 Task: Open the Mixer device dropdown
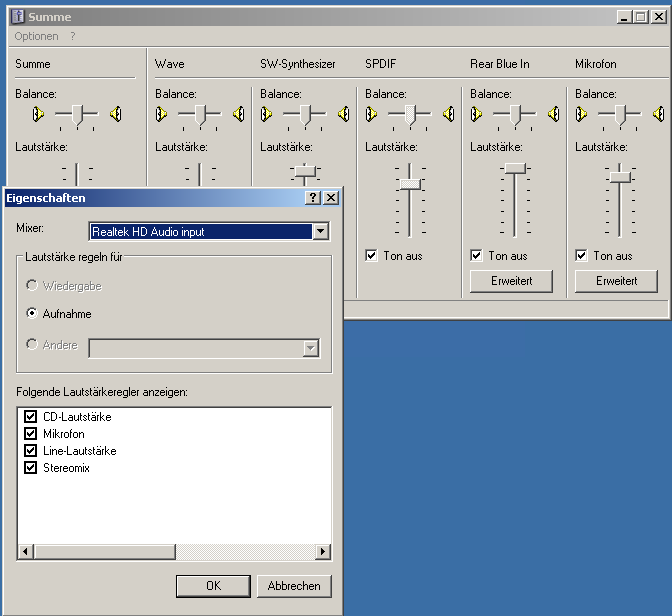tap(320, 232)
